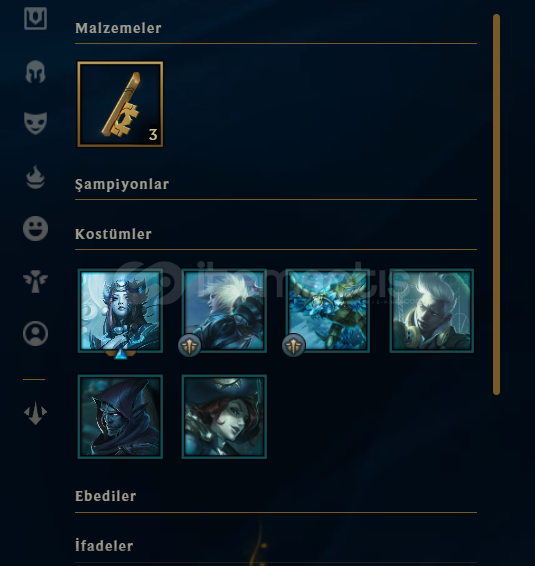Viewport: 535px width, 566px height.
Task: Select the icy blue armored creature skin
Action: click(328, 310)
